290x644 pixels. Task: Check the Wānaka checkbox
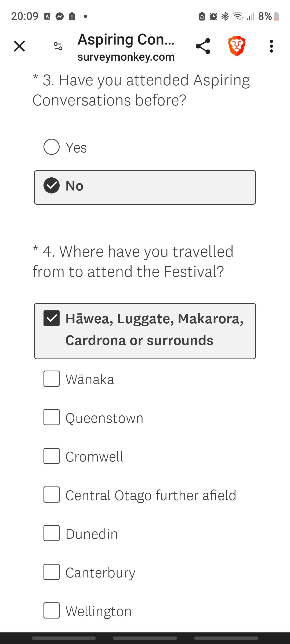click(52, 379)
